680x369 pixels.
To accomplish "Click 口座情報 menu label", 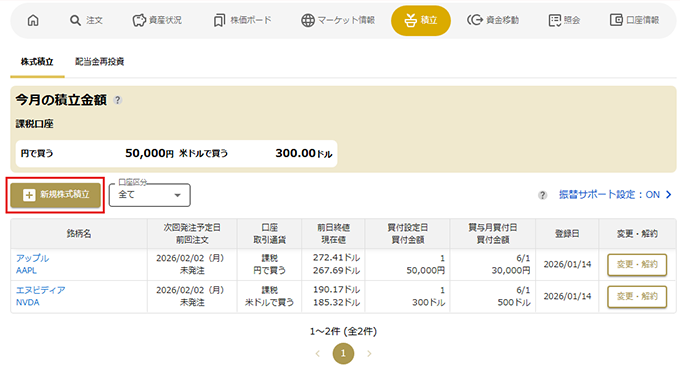I will pos(643,20).
